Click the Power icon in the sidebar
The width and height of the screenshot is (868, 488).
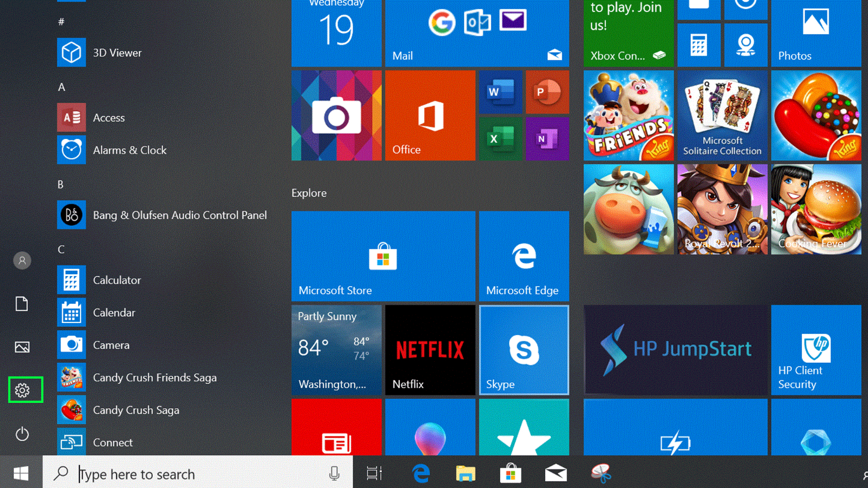[22, 434]
